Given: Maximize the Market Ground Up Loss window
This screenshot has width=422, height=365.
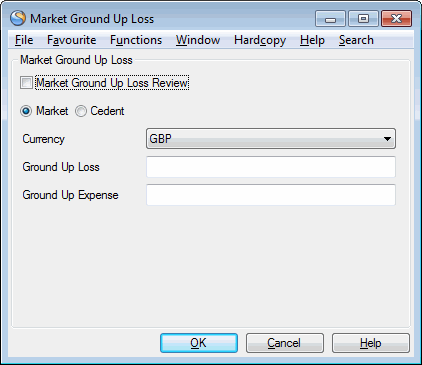Looking at the screenshot, I should point(363,19).
